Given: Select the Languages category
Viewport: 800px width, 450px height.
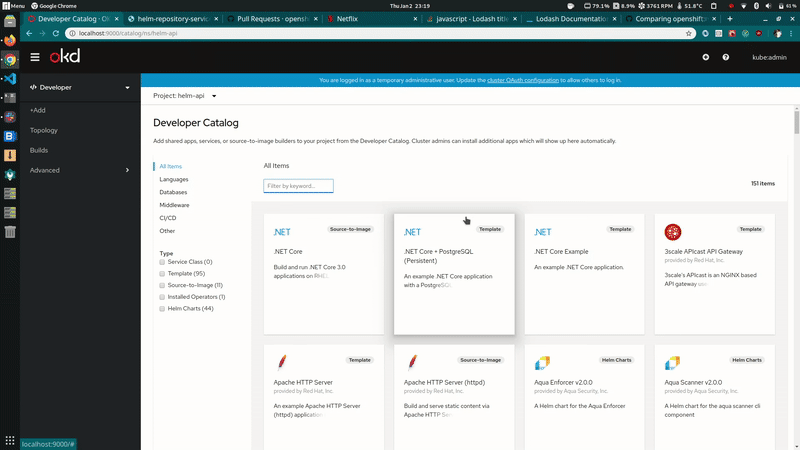Looking at the screenshot, I should [x=174, y=179].
